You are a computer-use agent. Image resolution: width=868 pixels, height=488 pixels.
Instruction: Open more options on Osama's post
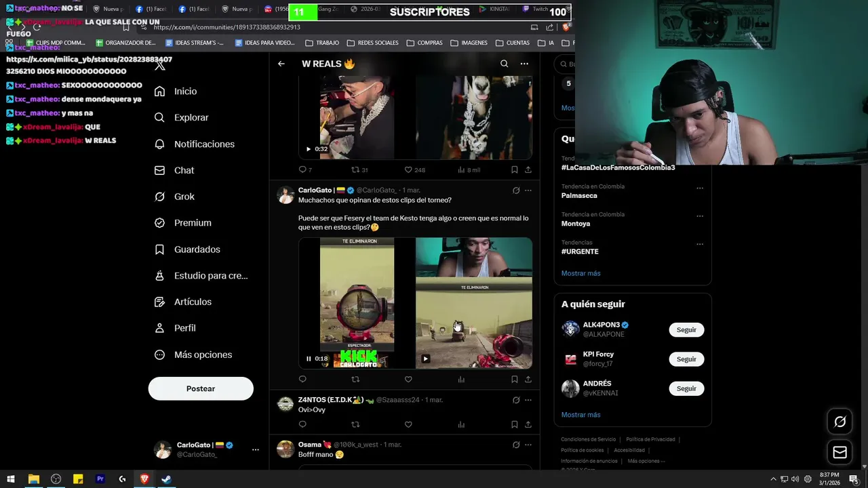coord(528,445)
